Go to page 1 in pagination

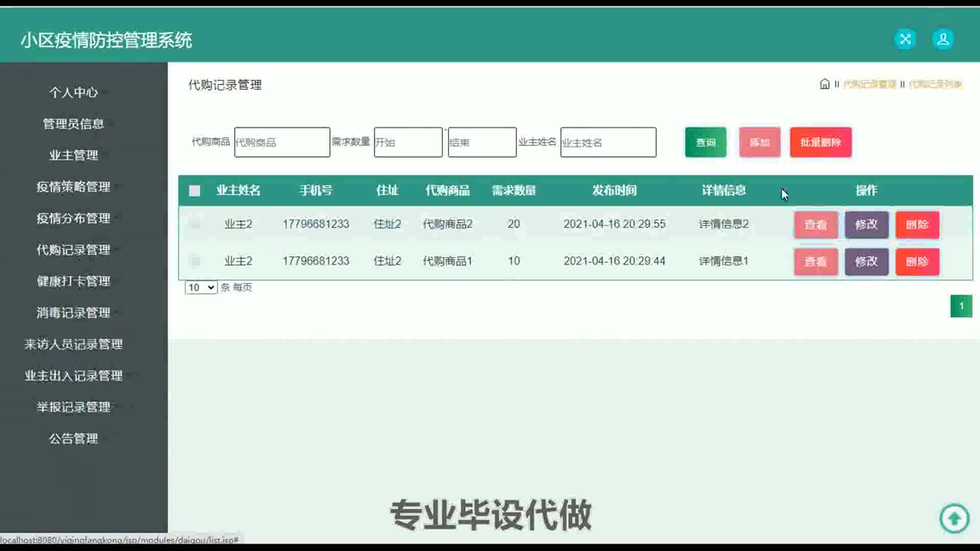coord(961,306)
